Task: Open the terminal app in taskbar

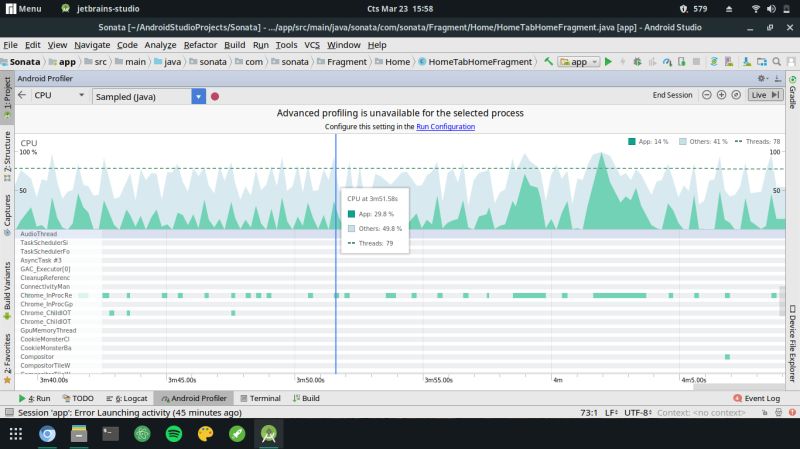Action: click(111, 434)
